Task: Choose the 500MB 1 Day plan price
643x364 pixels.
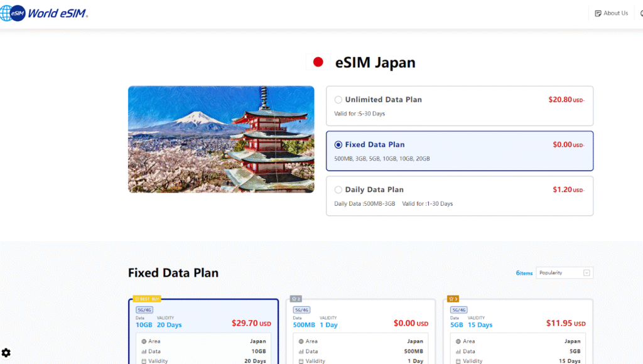Action: (x=411, y=324)
